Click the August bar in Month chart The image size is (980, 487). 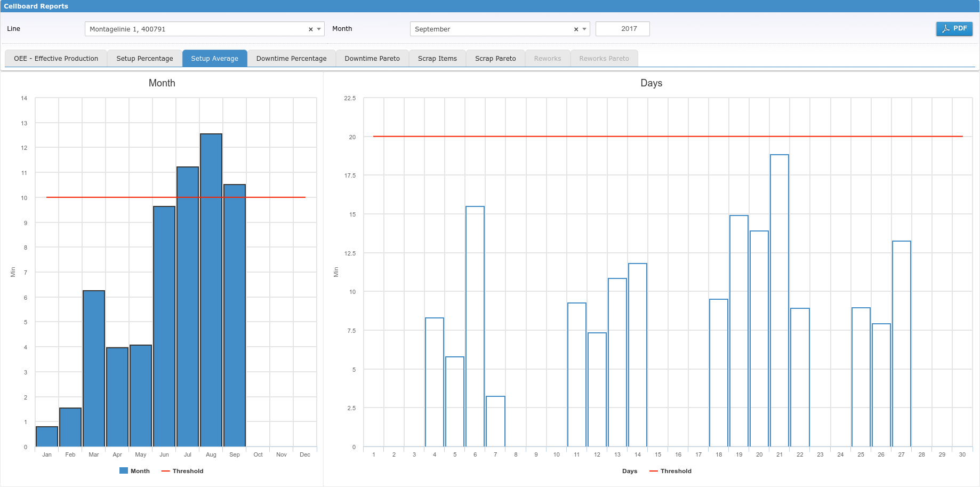(x=211, y=290)
